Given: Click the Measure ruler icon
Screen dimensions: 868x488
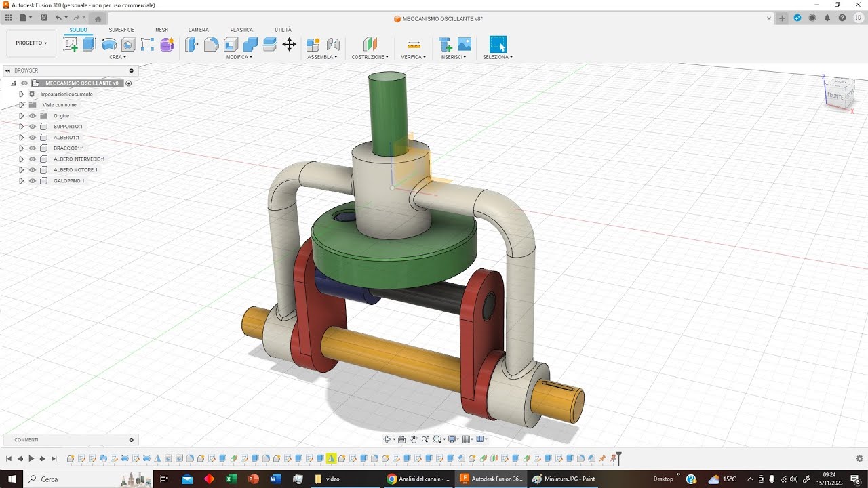Looking at the screenshot, I should [x=414, y=45].
